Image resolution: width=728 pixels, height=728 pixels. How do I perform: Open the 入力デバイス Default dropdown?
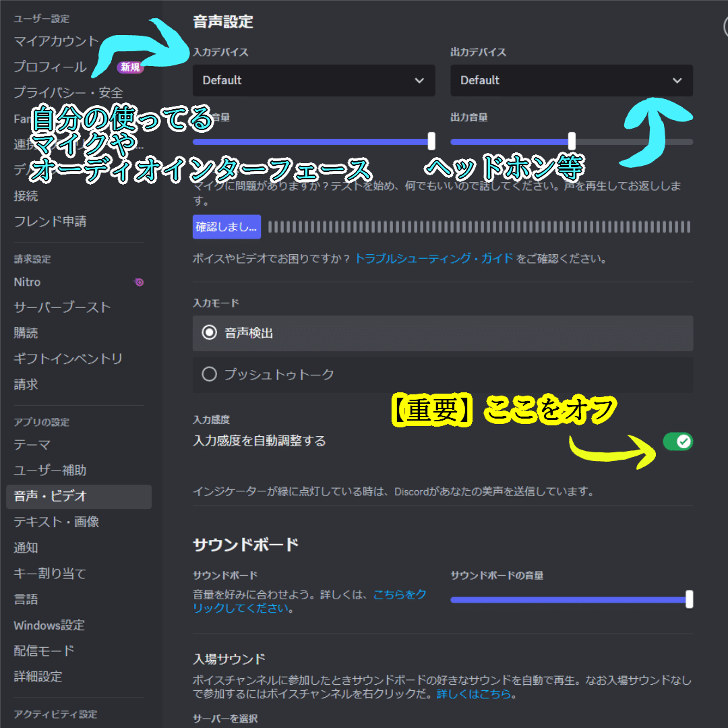tap(314, 80)
